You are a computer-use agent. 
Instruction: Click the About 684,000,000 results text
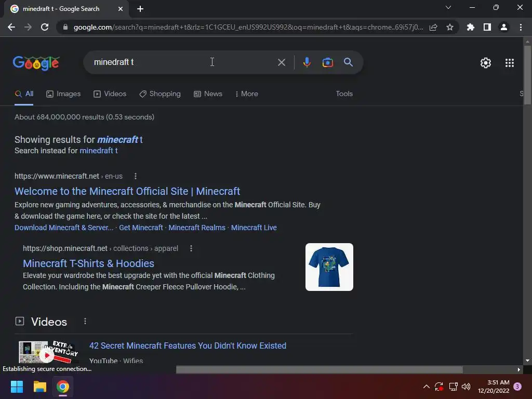click(x=85, y=117)
